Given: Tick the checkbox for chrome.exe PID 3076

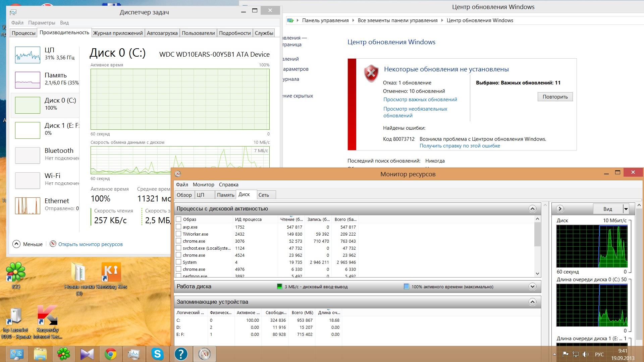Looking at the screenshot, I should [178, 241].
